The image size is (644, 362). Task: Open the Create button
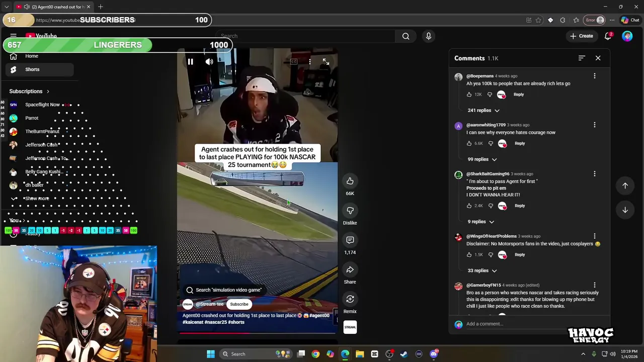coord(581,36)
